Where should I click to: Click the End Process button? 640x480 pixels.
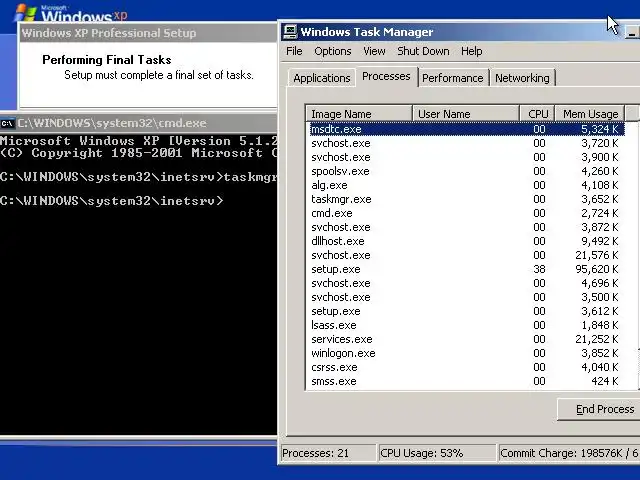[x=599, y=409]
